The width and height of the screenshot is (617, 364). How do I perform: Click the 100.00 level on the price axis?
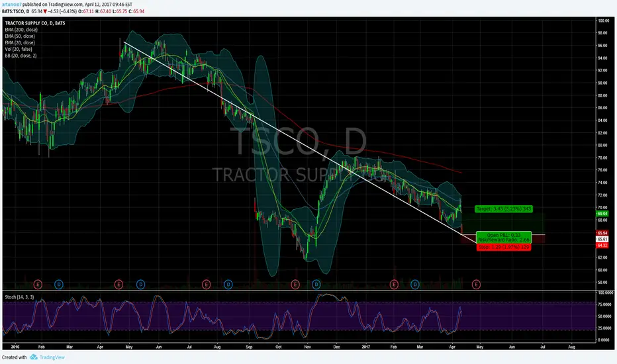(x=603, y=21)
